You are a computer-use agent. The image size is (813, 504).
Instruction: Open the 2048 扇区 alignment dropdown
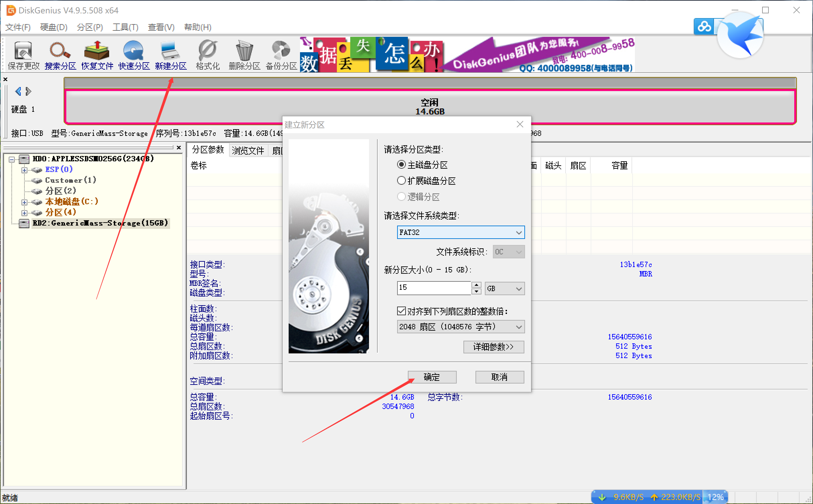[x=461, y=327]
